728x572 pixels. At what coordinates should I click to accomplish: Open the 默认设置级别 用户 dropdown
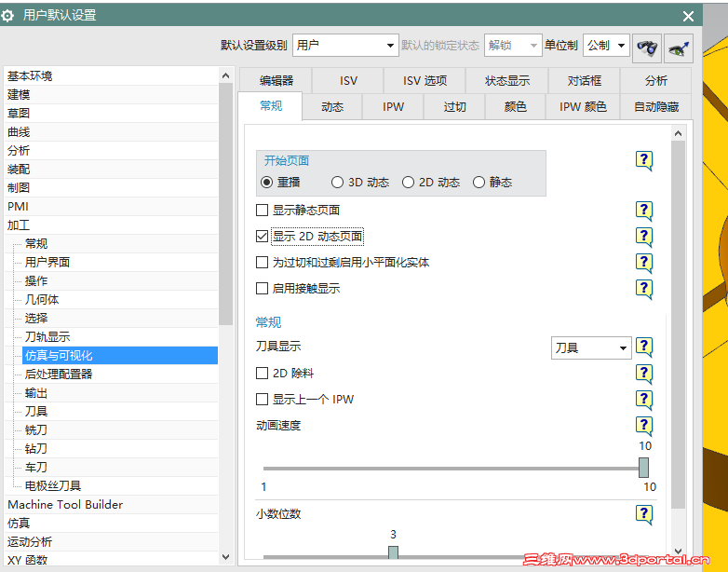[345, 46]
